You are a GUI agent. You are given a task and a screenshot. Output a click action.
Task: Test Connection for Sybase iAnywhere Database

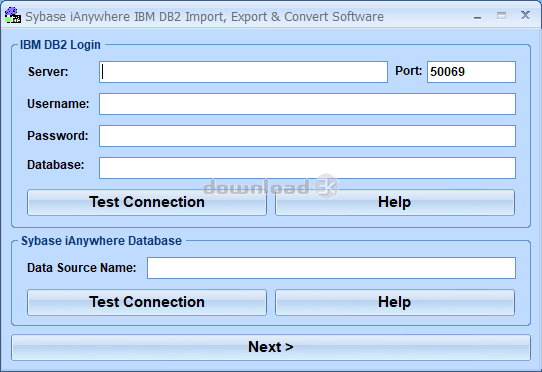pyautogui.click(x=147, y=302)
